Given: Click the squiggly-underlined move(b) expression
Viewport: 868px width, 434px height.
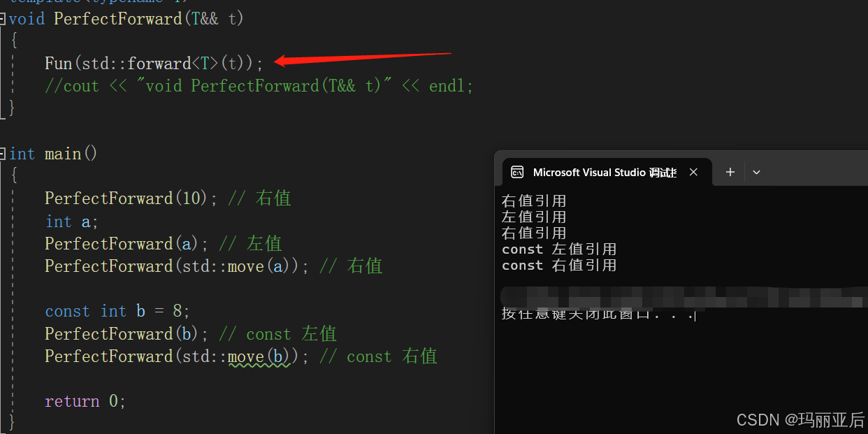Looking at the screenshot, I should (x=259, y=356).
